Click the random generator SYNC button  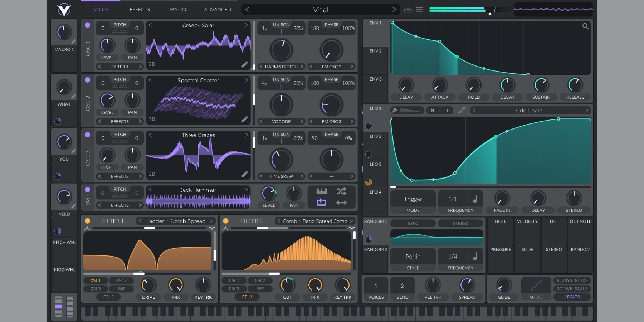click(413, 223)
